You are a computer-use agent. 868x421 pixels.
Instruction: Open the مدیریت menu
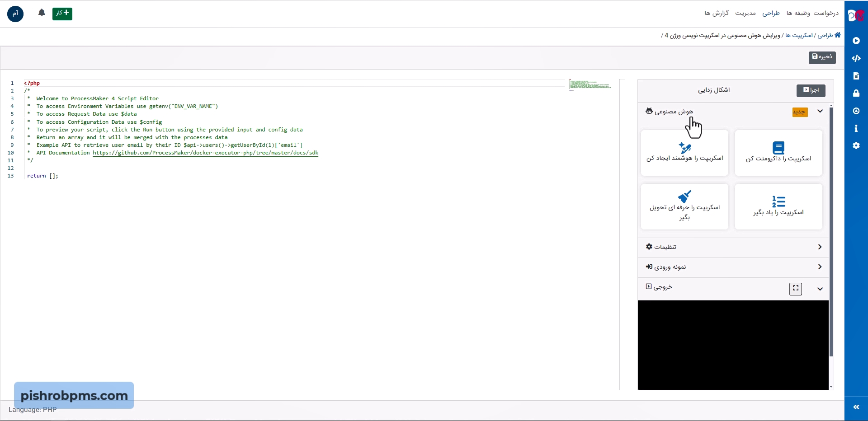pyautogui.click(x=745, y=13)
